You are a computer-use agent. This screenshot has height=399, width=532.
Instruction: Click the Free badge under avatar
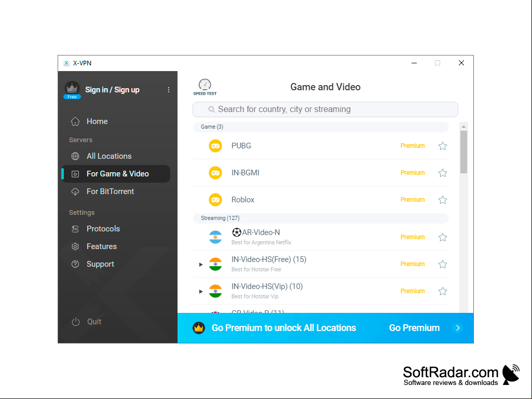point(72,97)
